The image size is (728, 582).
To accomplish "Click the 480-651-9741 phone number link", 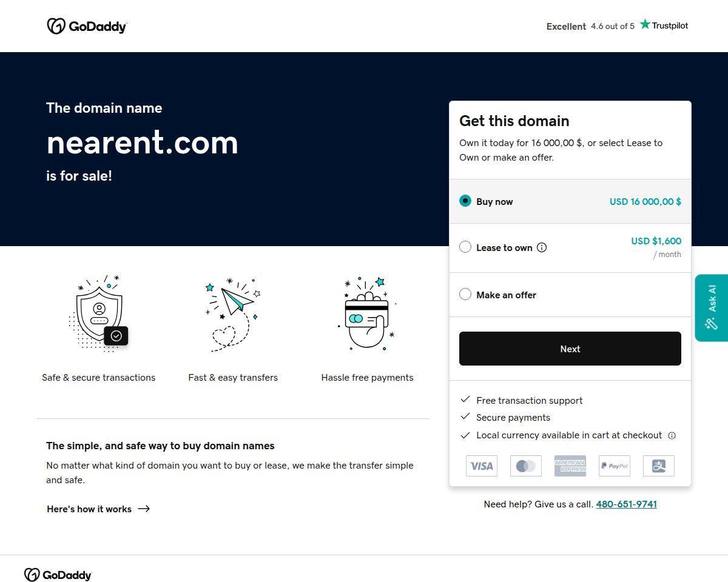I will click(627, 504).
